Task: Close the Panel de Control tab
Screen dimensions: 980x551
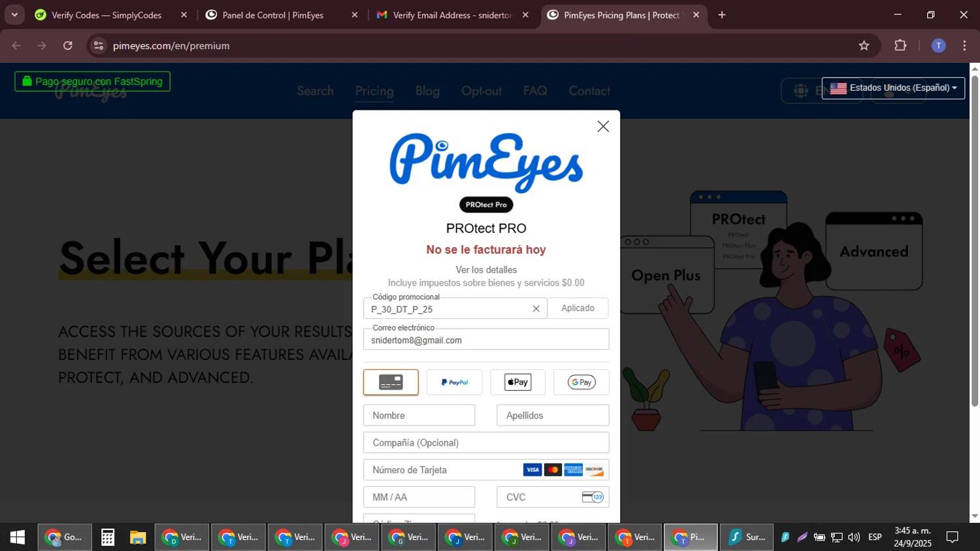Action: [x=355, y=15]
